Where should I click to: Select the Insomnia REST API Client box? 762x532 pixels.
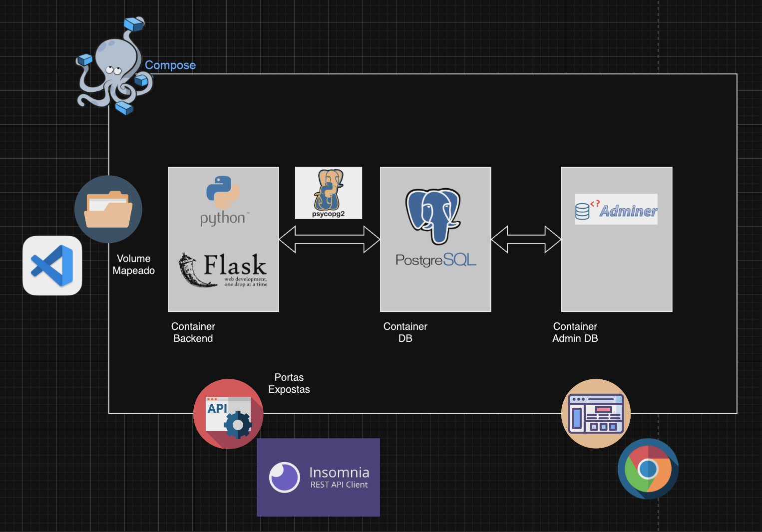click(318, 477)
